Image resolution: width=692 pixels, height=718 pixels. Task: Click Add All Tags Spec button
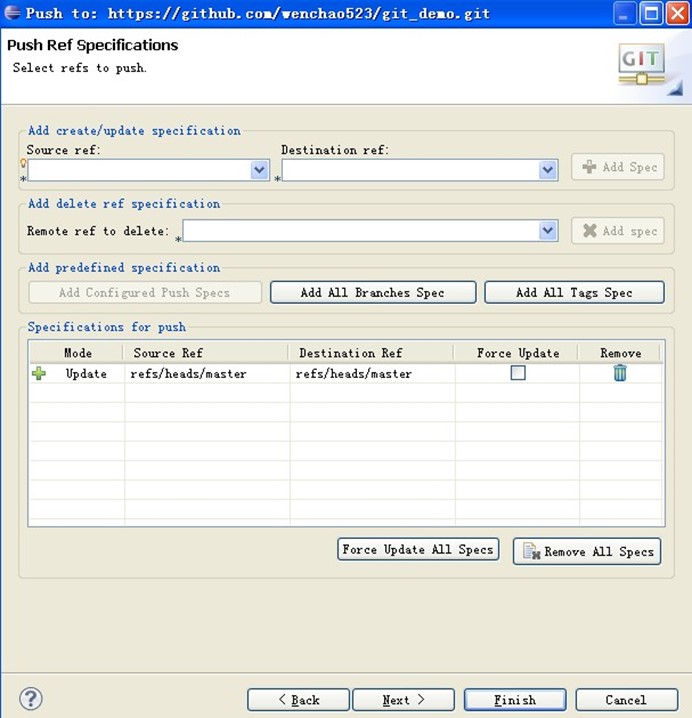tap(574, 292)
